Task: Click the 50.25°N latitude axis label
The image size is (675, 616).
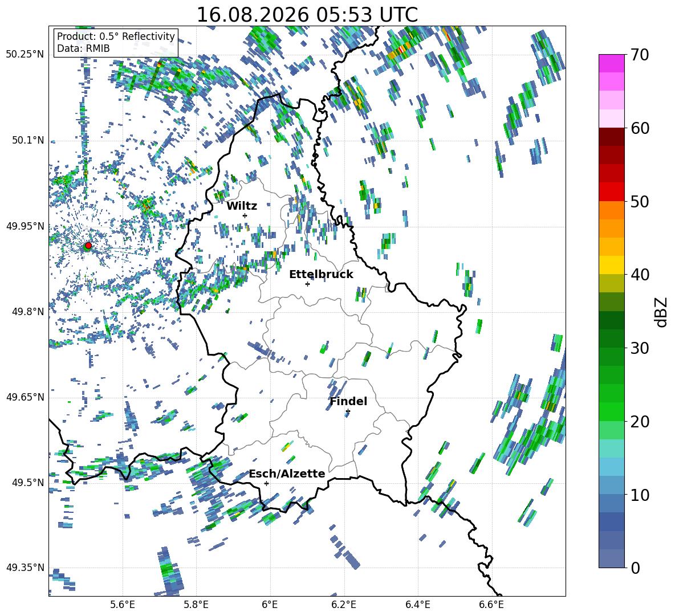Action: click(25, 55)
